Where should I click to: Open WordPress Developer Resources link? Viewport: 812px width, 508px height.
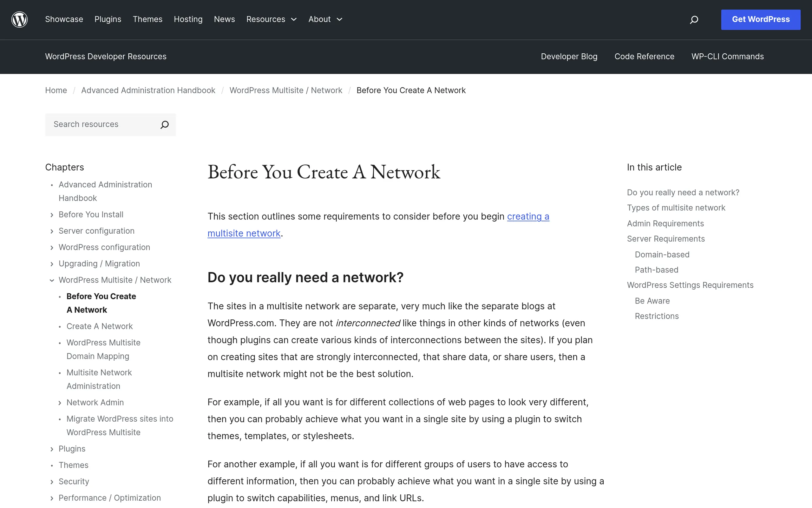coord(106,57)
